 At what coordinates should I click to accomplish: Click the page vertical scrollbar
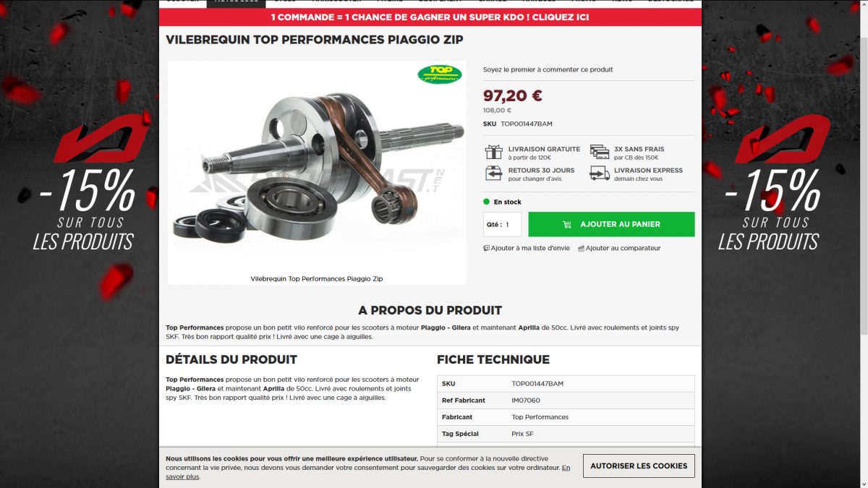[864, 166]
